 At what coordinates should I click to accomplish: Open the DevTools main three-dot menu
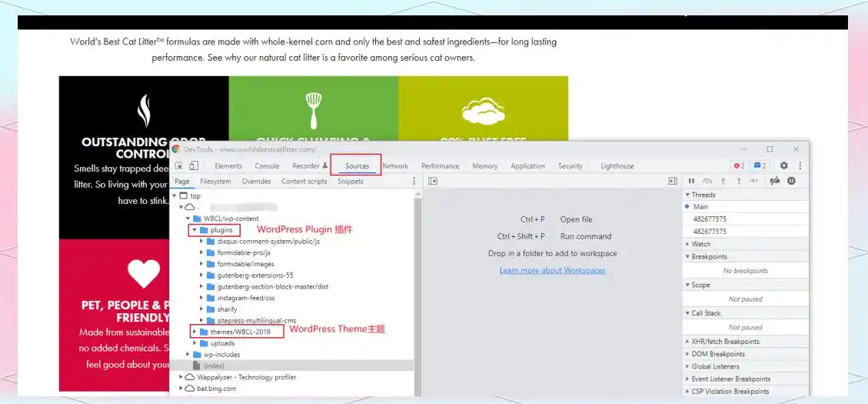[800, 165]
